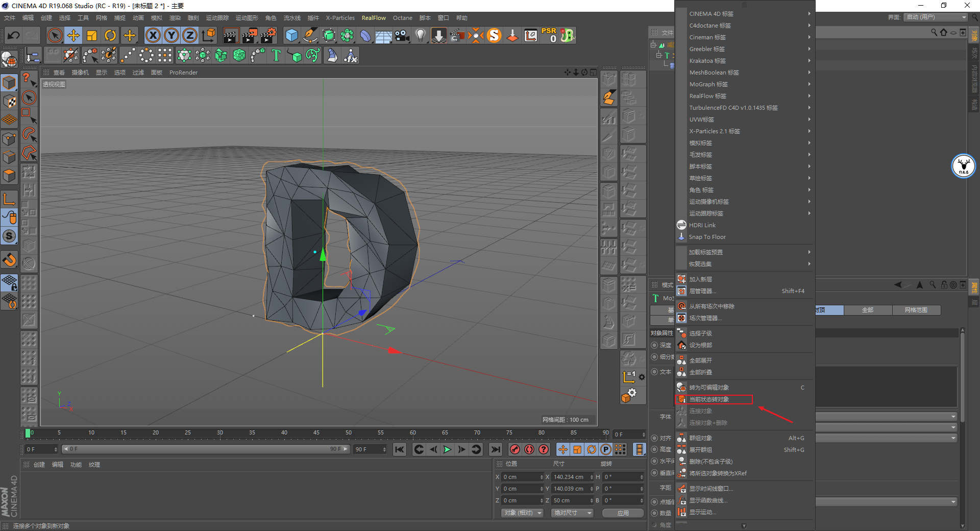Open the 对象 (相对) dropdown
The width and height of the screenshot is (980, 531).
[522, 513]
